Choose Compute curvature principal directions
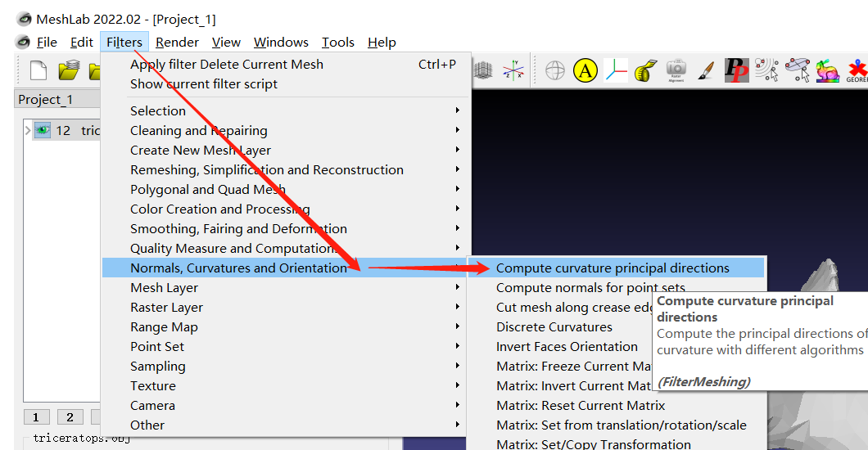The width and height of the screenshot is (868, 450). (613, 268)
